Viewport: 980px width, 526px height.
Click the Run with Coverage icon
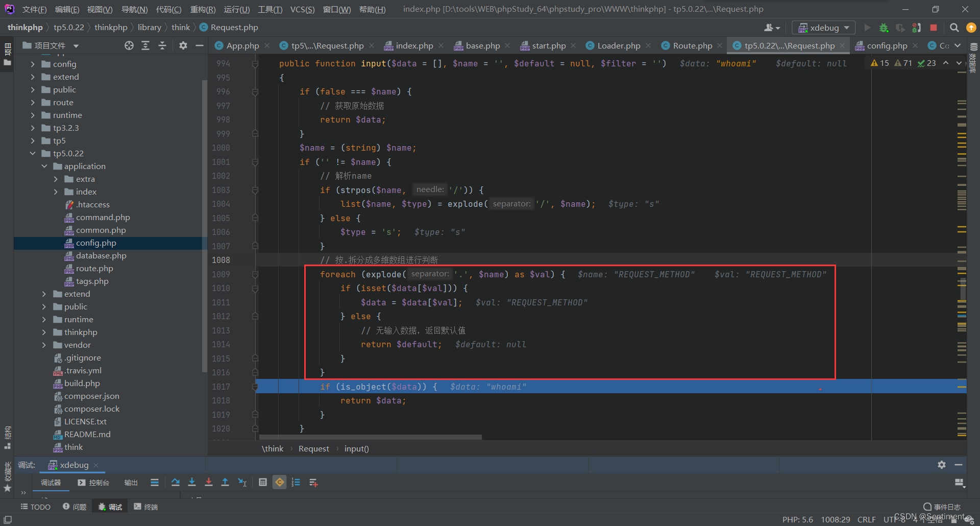pyautogui.click(x=900, y=28)
